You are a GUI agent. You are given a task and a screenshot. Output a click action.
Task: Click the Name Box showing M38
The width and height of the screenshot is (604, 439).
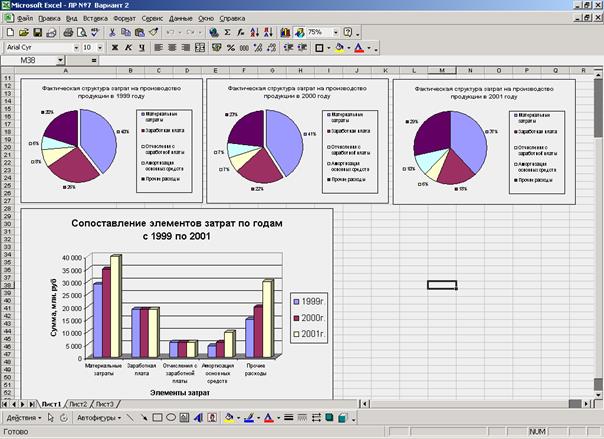click(x=30, y=61)
